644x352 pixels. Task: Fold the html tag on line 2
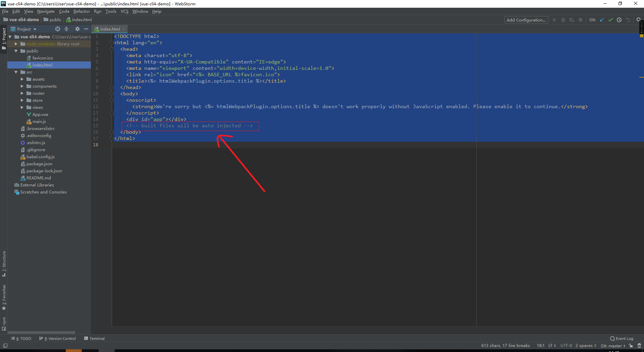(112, 43)
